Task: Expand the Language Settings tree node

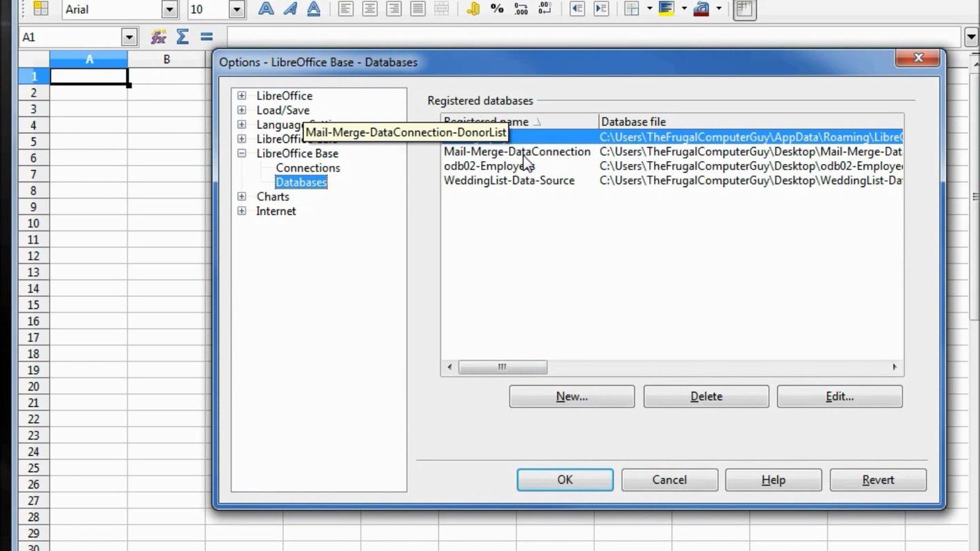Action: 242,125
